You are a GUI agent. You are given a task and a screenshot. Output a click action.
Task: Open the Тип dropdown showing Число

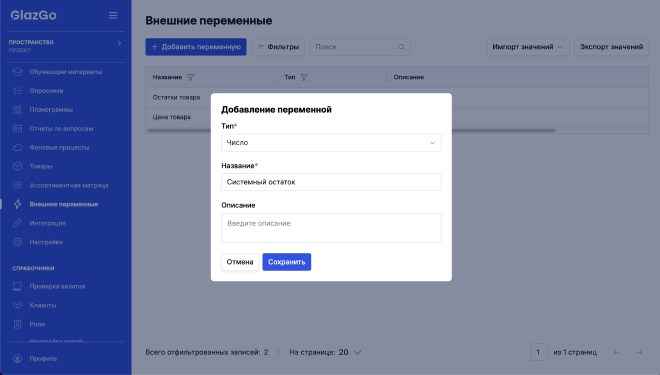click(x=331, y=143)
